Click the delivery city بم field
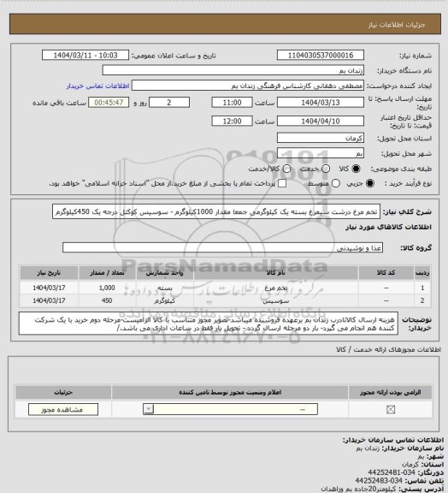Screen dimensions: 448x493 pos(321,153)
